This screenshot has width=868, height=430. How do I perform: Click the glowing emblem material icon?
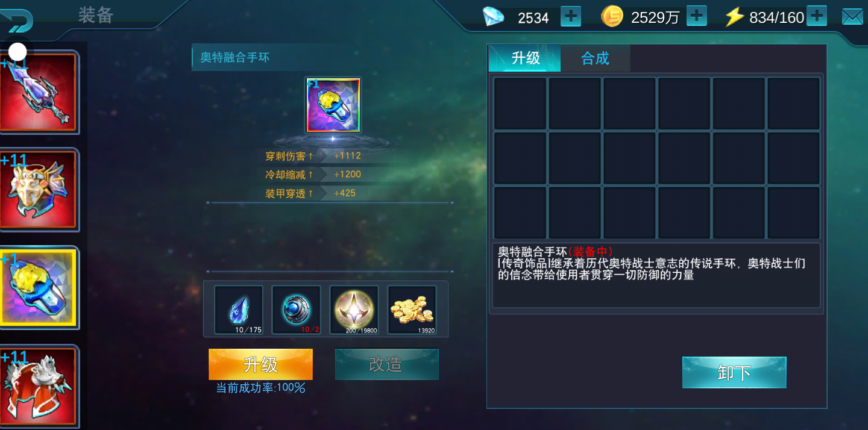[x=354, y=310]
